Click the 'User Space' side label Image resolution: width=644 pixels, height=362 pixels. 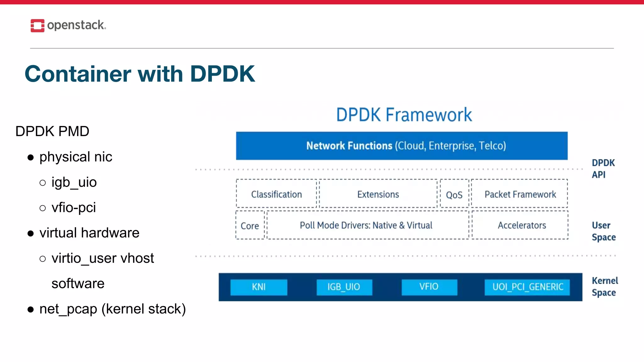click(604, 231)
